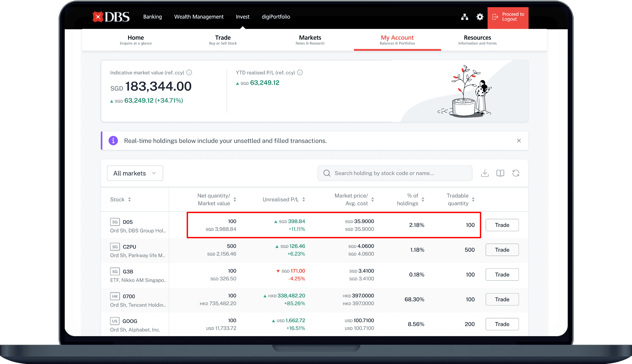This screenshot has height=364, width=632.
Task: Open the Wealth Management menu
Action: [x=199, y=17]
